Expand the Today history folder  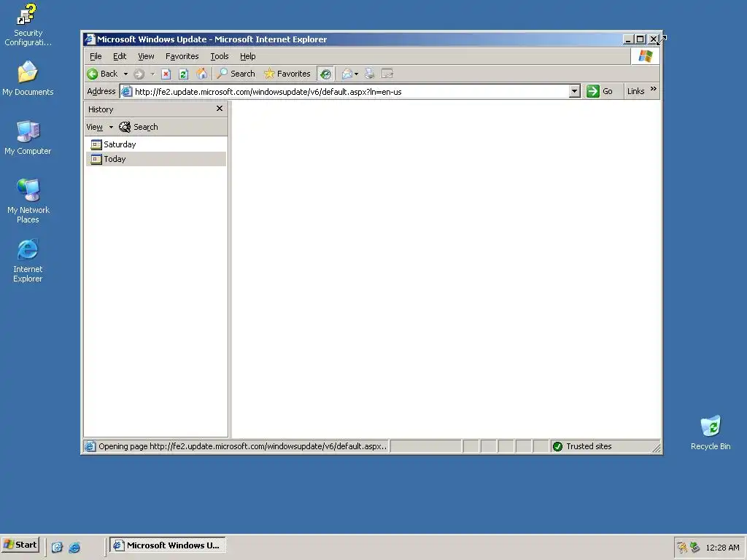(x=109, y=159)
